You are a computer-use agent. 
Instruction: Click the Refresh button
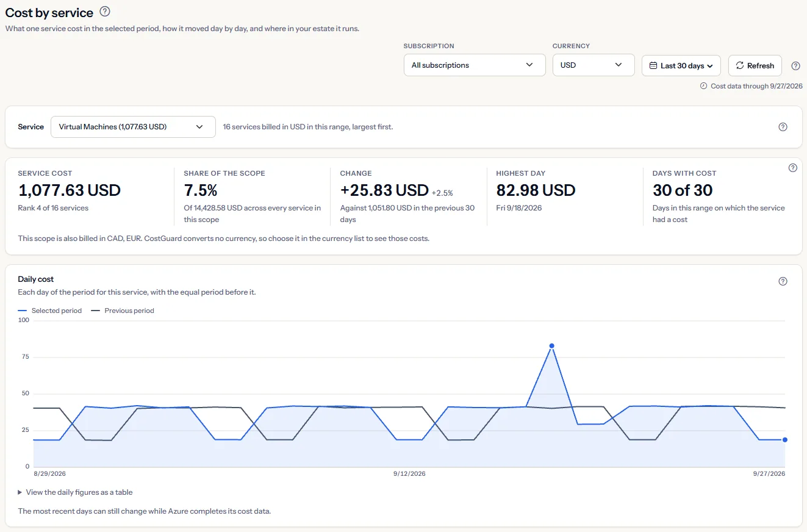coord(755,65)
